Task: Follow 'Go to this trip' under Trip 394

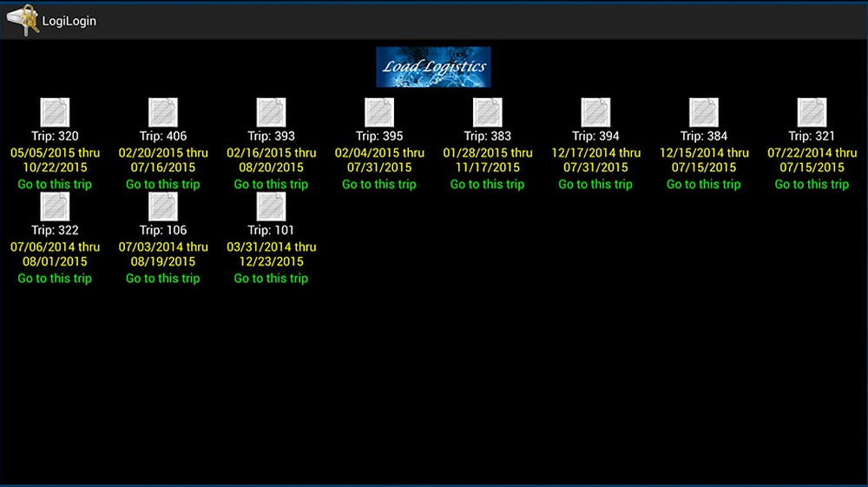Action: (595, 184)
